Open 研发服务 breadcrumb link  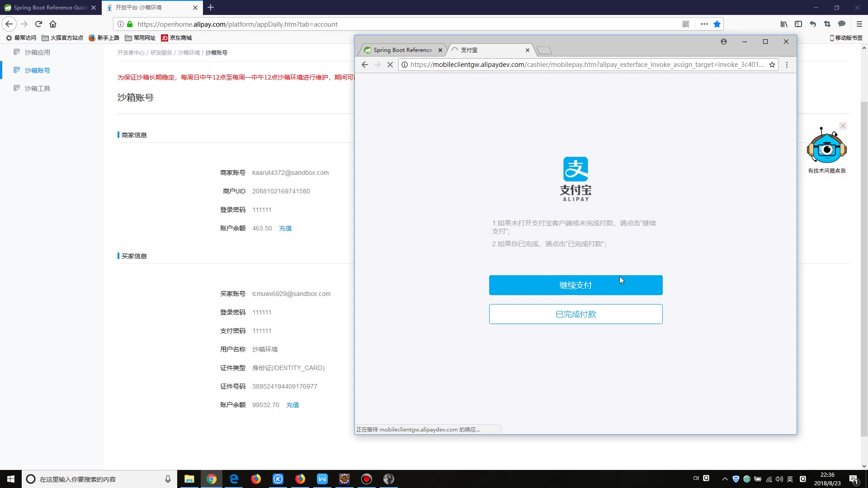point(161,53)
